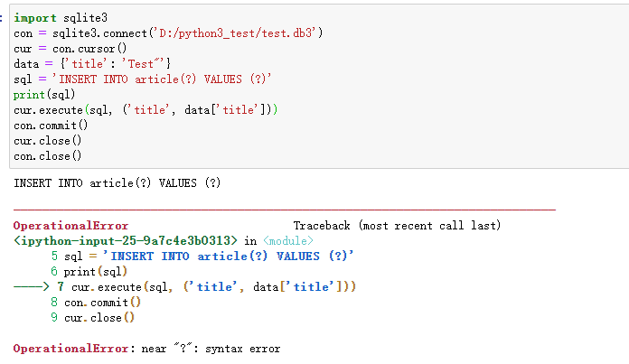Click the data dictionary assignment line
Screen dimensions: 629x364
92,64
